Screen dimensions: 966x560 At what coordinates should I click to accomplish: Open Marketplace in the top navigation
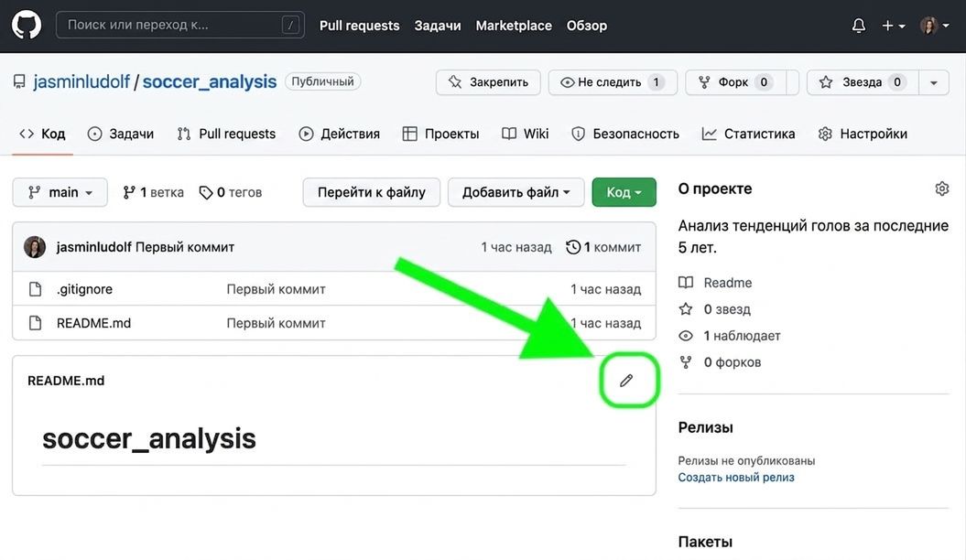[x=514, y=26]
